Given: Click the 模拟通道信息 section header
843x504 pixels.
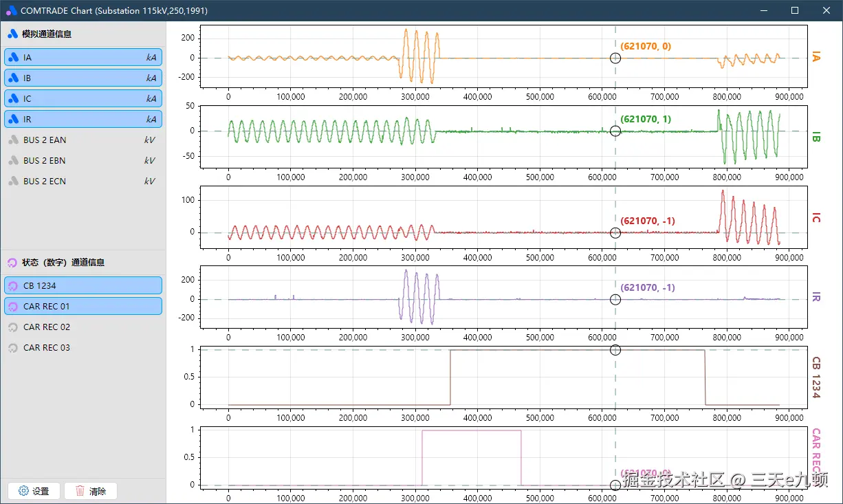Looking at the screenshot, I should click(46, 34).
